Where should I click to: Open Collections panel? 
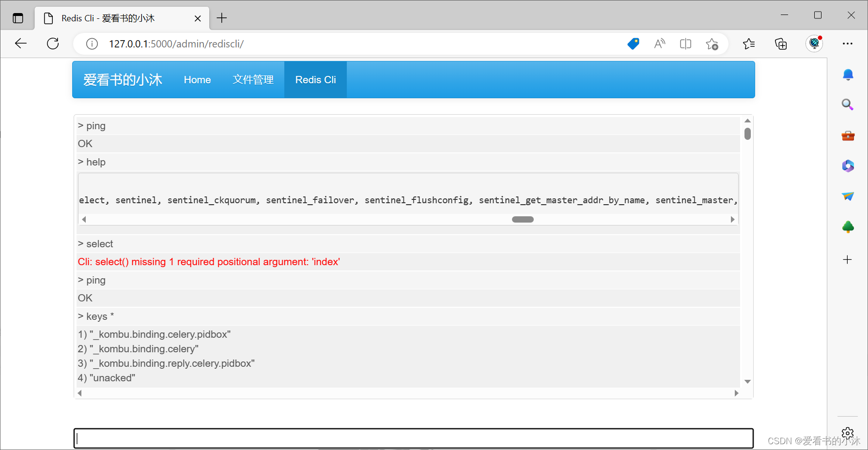click(781, 44)
